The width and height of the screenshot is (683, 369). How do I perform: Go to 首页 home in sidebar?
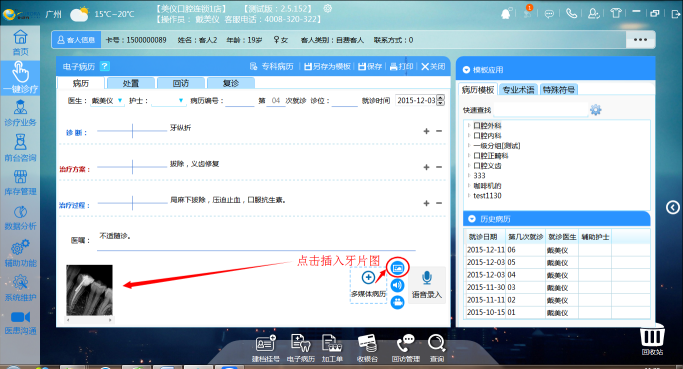click(20, 43)
